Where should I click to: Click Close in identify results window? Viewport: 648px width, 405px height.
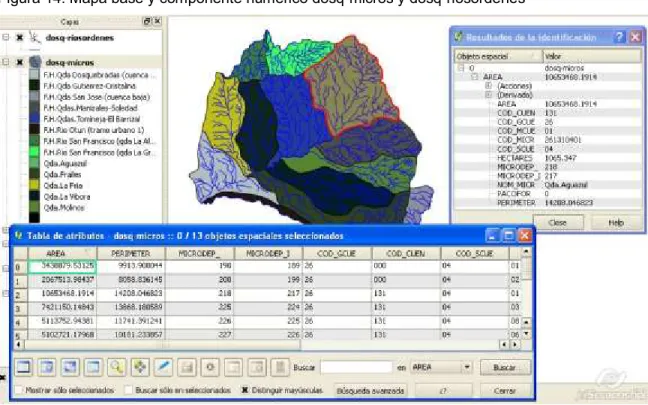point(558,222)
